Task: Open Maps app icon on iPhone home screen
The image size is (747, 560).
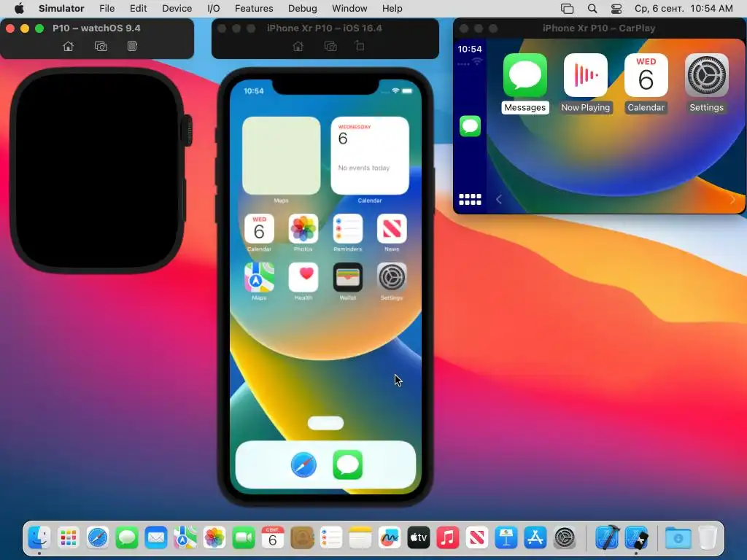Action: pyautogui.click(x=259, y=277)
